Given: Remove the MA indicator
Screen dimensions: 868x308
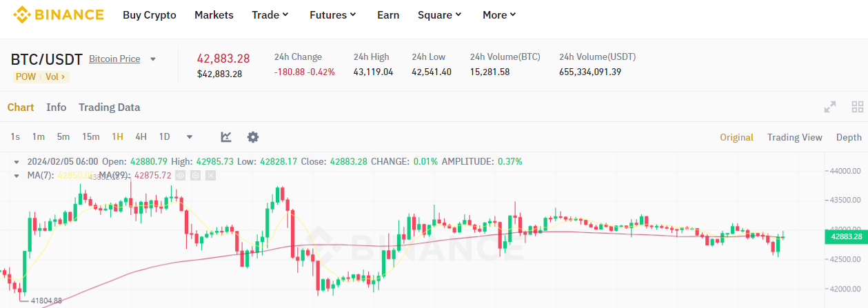Looking at the screenshot, I should 210,176.
